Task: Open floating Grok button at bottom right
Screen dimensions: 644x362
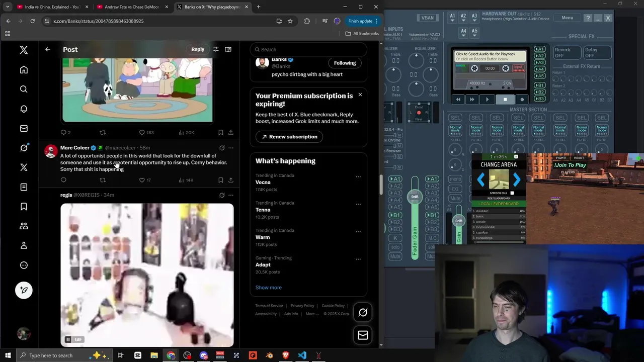Action: (363, 313)
